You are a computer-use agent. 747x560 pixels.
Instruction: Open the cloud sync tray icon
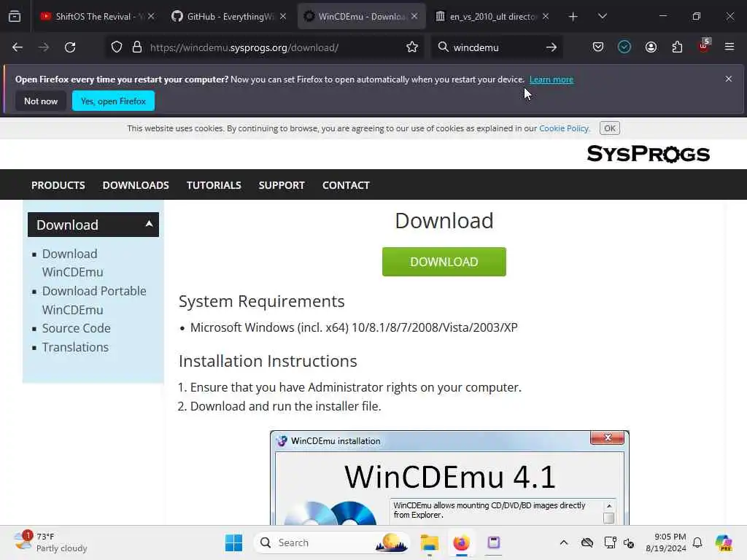coord(587,542)
